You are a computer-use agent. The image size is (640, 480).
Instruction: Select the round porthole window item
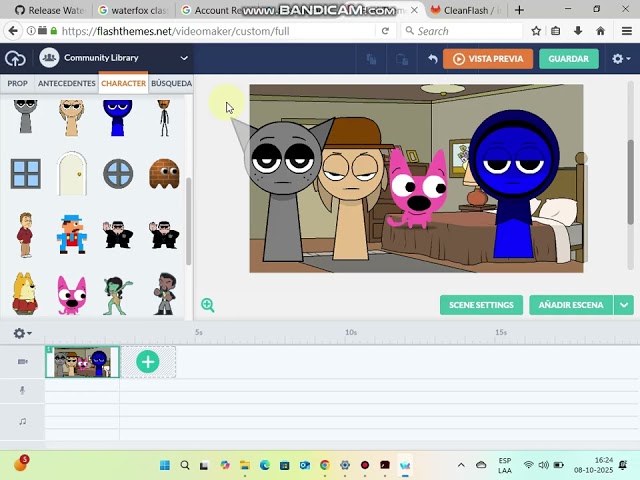[118, 174]
